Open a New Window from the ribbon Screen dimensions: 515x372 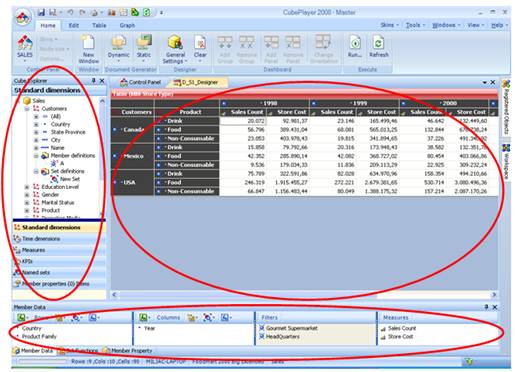pyautogui.click(x=88, y=49)
